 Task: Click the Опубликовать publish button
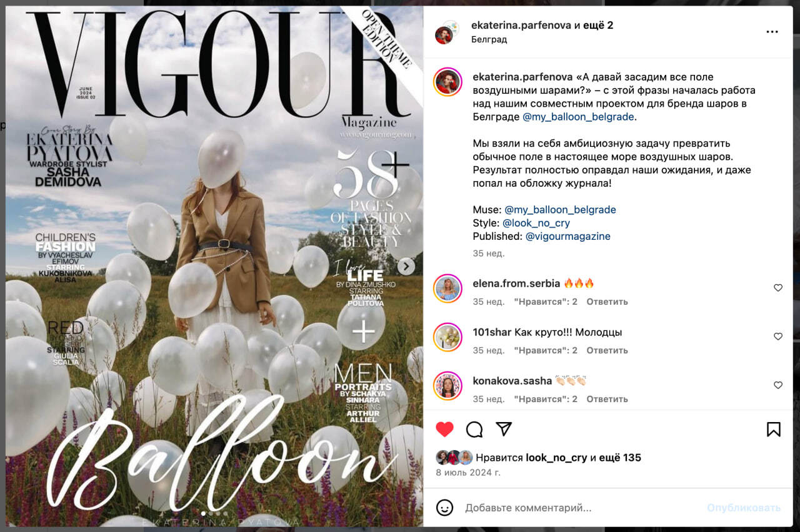click(744, 508)
